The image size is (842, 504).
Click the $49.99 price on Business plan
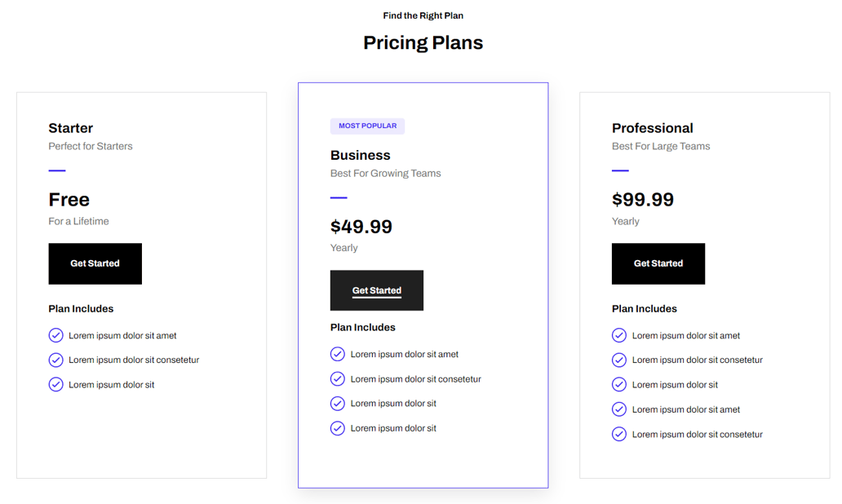pyautogui.click(x=361, y=227)
